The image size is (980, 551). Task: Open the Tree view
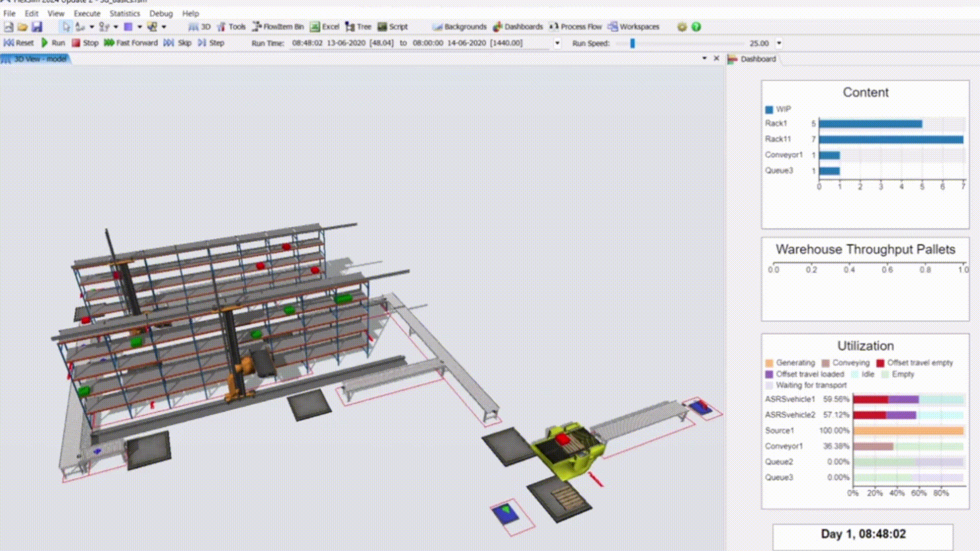[x=358, y=27]
